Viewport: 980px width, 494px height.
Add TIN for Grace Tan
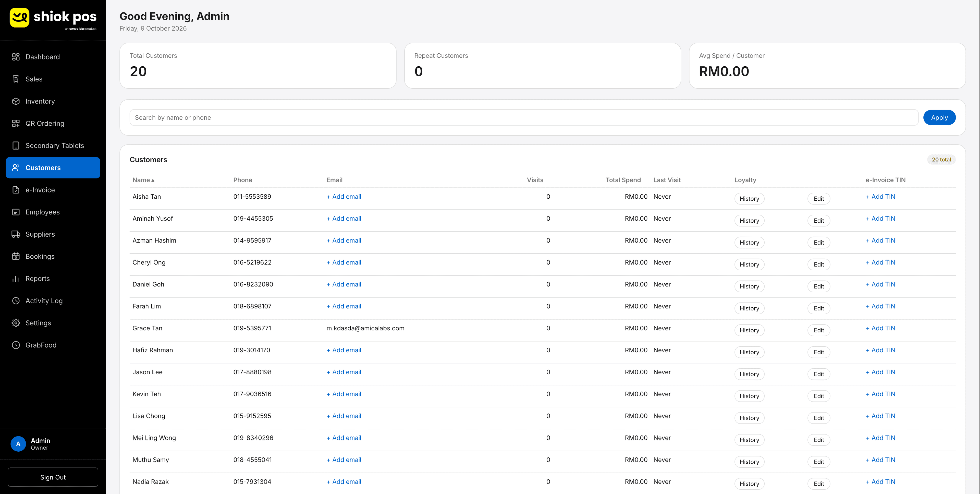click(x=880, y=328)
